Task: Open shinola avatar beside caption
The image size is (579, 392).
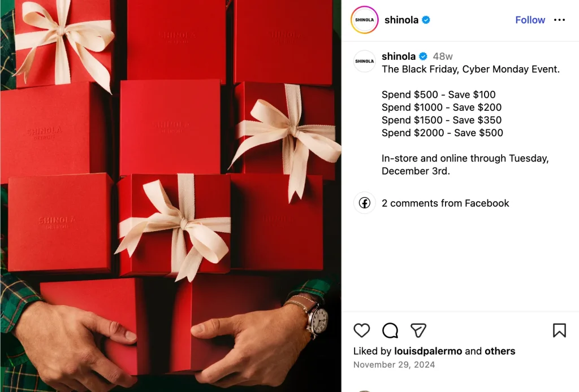Action: pos(364,61)
